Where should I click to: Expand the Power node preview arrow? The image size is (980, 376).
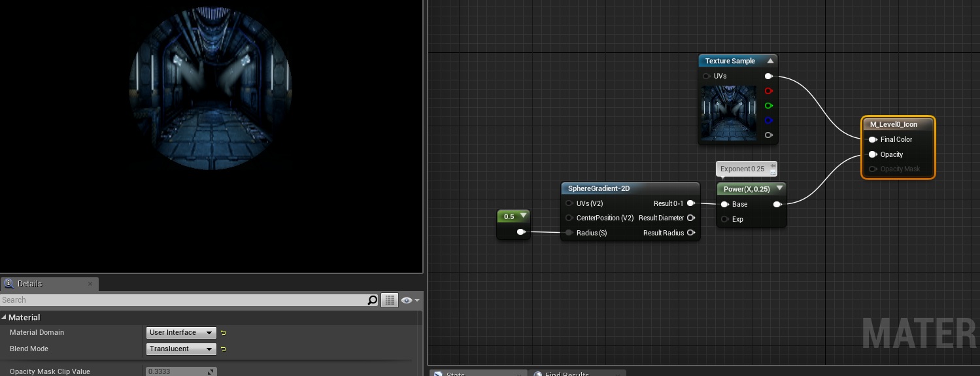point(779,188)
